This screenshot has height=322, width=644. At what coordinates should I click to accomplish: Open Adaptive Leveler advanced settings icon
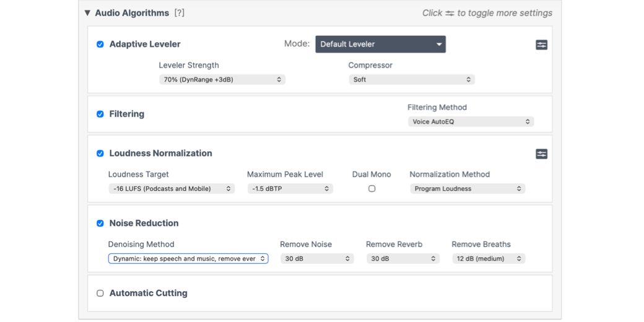click(541, 45)
